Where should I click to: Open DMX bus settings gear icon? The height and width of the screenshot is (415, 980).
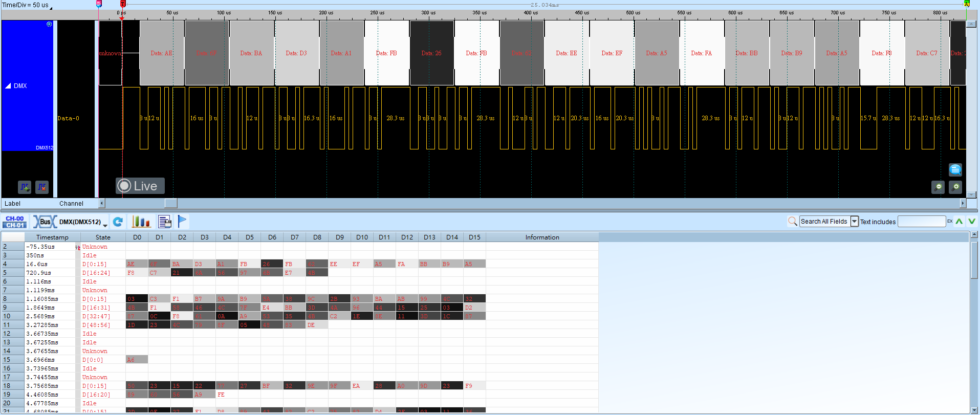(49, 24)
